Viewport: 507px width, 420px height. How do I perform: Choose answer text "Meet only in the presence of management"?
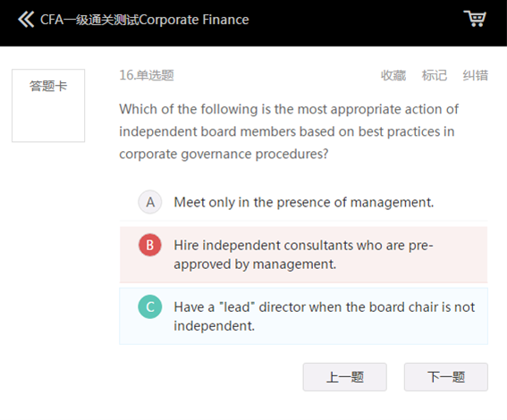[x=304, y=203]
